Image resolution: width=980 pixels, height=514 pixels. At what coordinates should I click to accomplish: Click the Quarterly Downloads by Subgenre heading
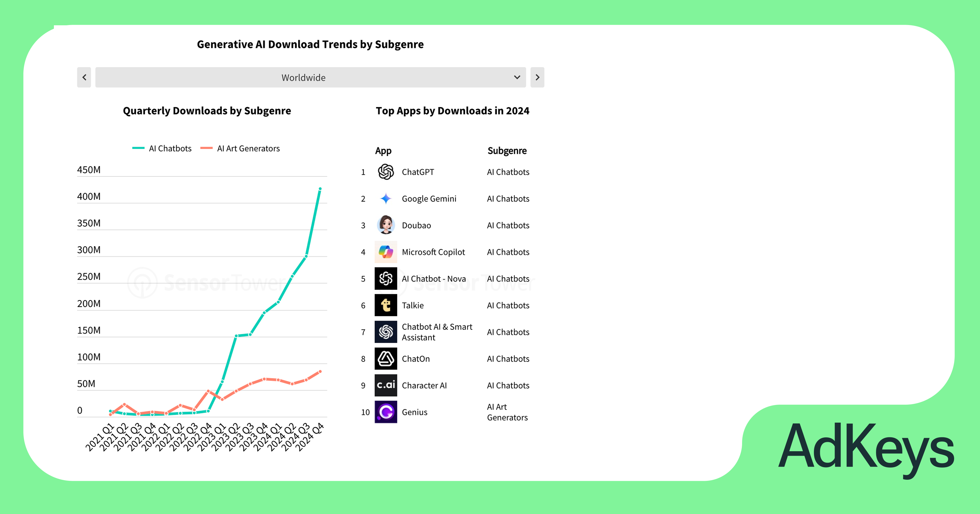coord(207,111)
